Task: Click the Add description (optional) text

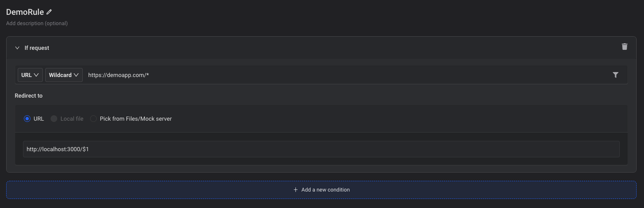Action: (37, 23)
